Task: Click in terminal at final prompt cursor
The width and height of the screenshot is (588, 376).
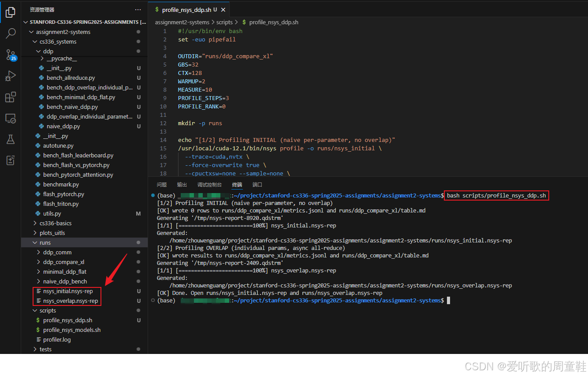Action: (449, 300)
